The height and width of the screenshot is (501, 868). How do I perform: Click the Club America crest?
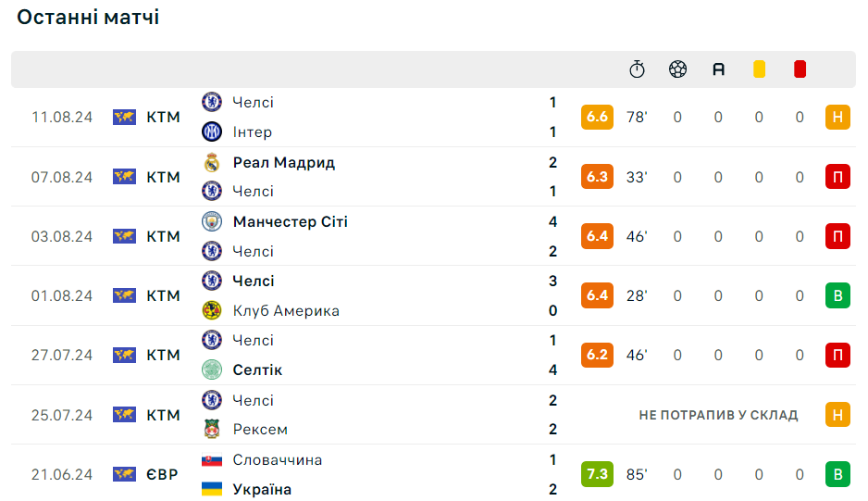[212, 310]
